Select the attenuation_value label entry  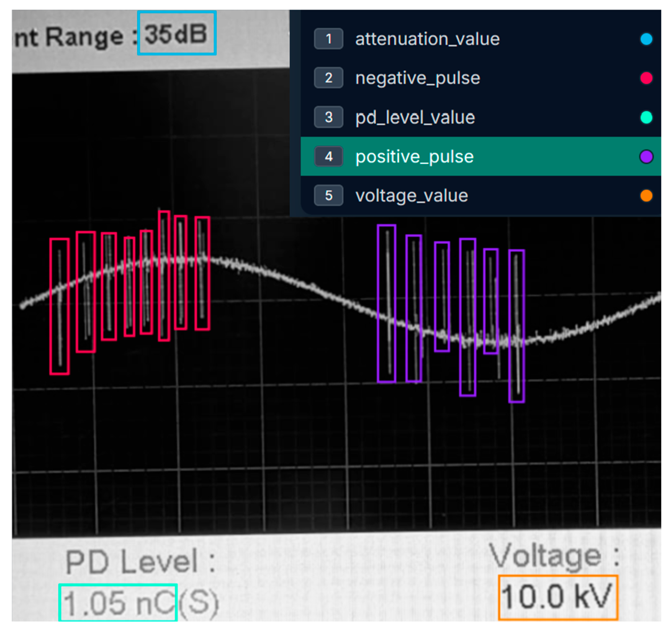(427, 39)
